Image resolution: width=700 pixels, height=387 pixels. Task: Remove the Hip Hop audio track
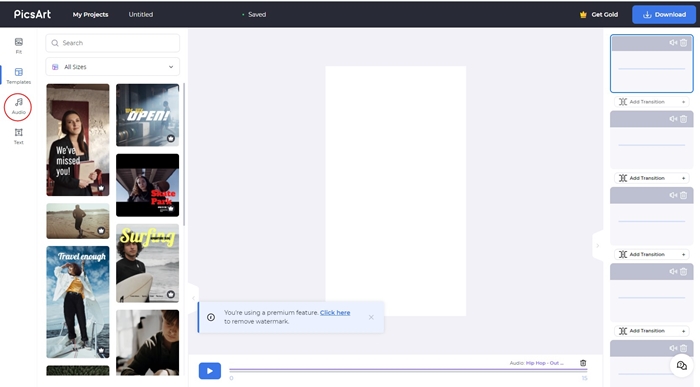(583, 363)
